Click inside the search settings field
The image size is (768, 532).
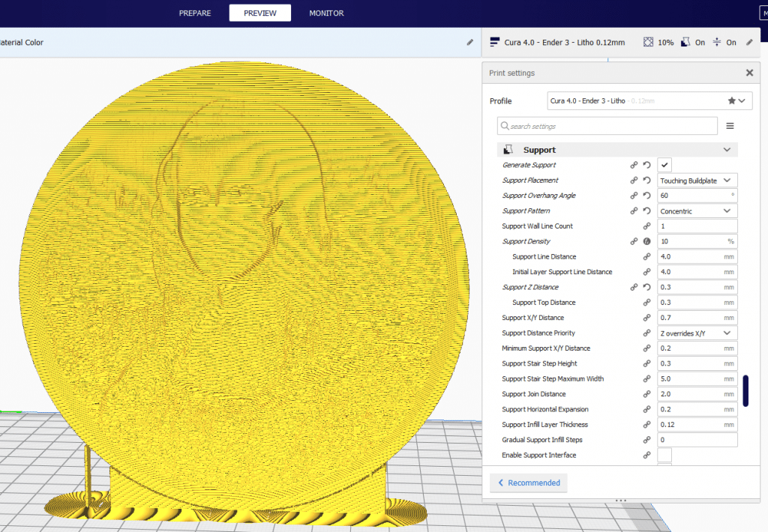(x=606, y=125)
